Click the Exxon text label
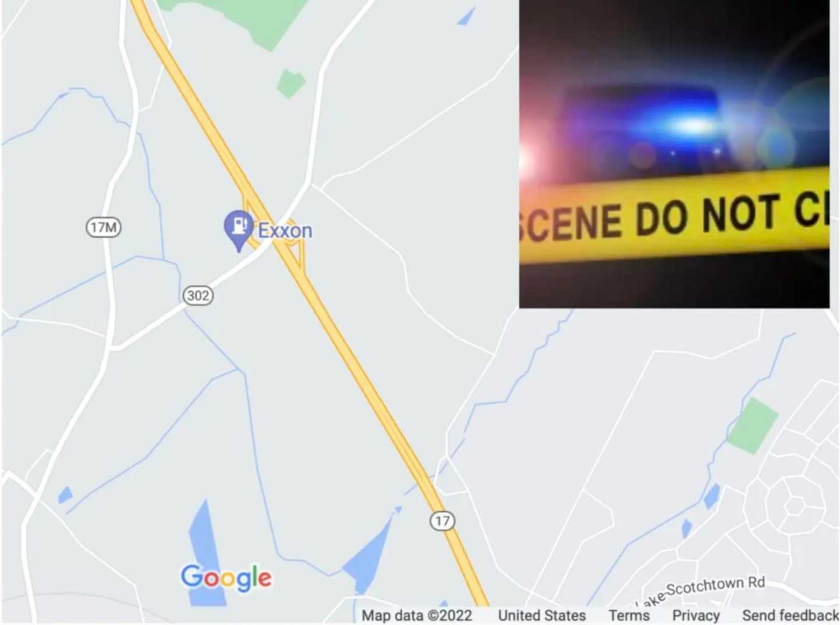The height and width of the screenshot is (625, 840). click(285, 231)
